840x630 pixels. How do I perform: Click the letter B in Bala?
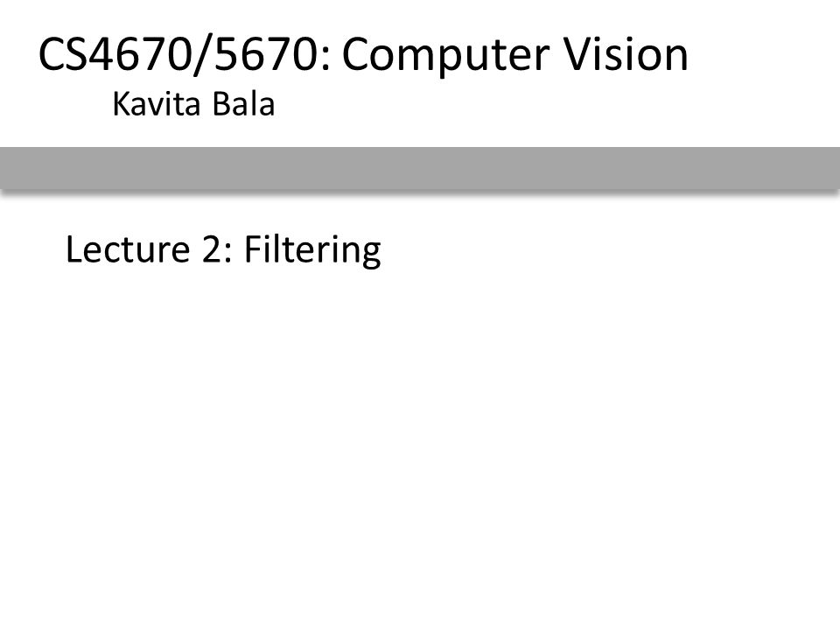(x=221, y=104)
